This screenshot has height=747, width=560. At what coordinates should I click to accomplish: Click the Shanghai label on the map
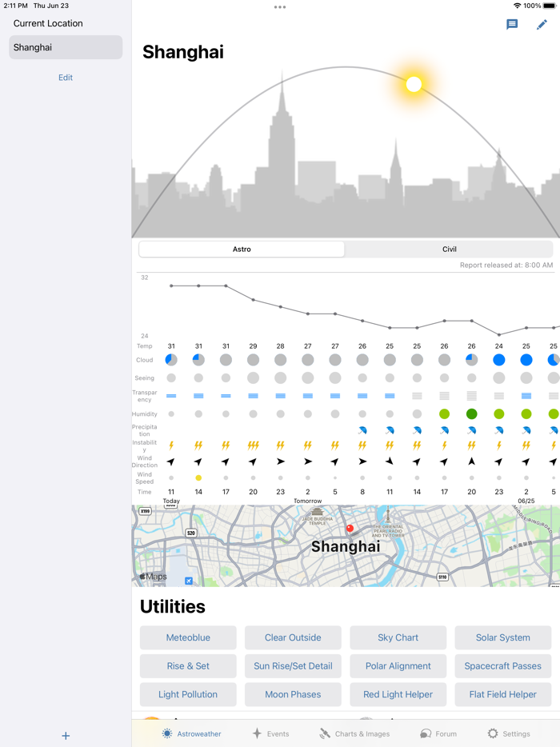coord(346,546)
